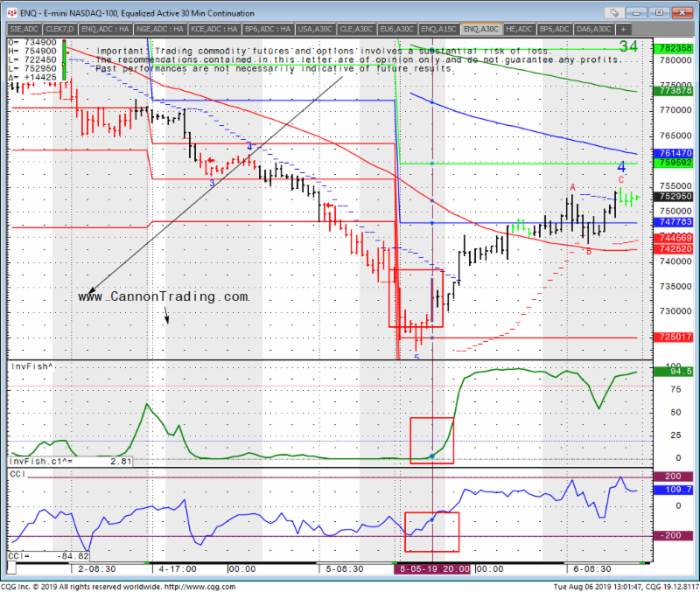700x592 pixels.
Task: Click the InvFish^ study label
Action: point(27,367)
